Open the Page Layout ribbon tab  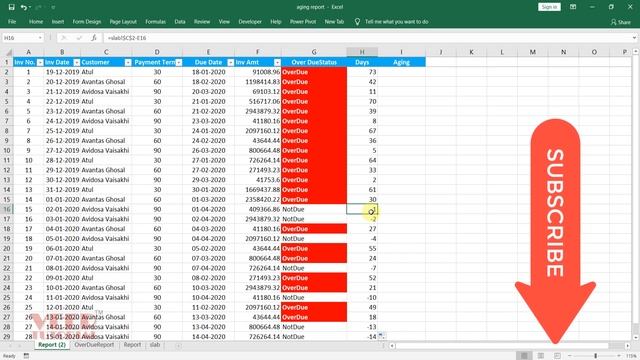tap(123, 22)
